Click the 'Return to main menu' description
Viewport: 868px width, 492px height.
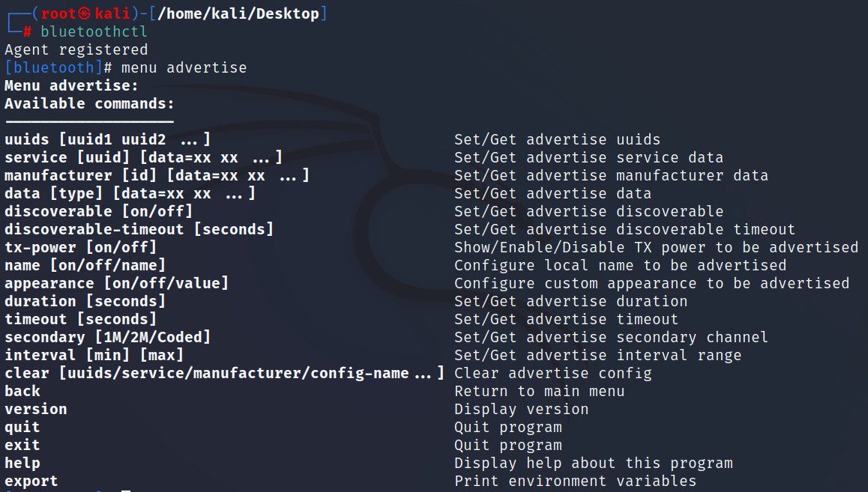pos(540,391)
